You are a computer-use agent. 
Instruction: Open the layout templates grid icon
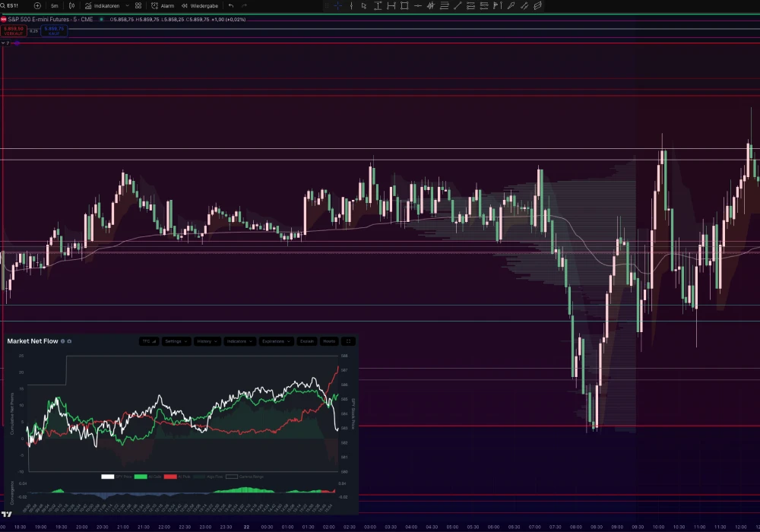[138, 6]
